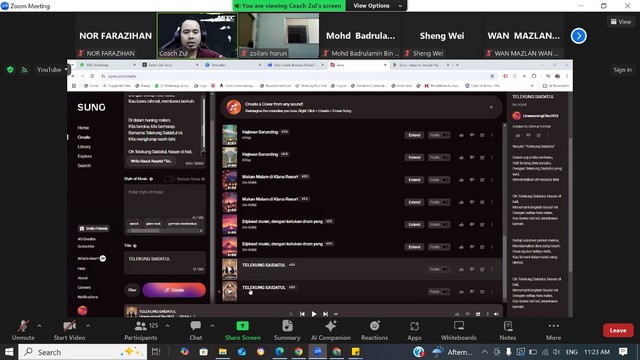Open the Apps icon in Zoom toolbar
The image size is (640, 360).
pos(414,331)
